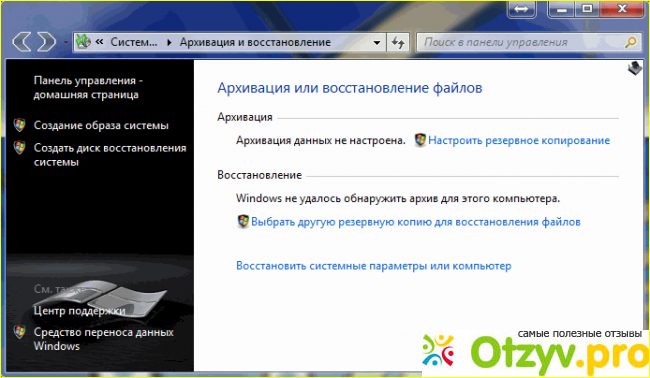Click 'Настроить резервное копирование' link
Viewport: 650px width, 378px height.
pyautogui.click(x=519, y=140)
